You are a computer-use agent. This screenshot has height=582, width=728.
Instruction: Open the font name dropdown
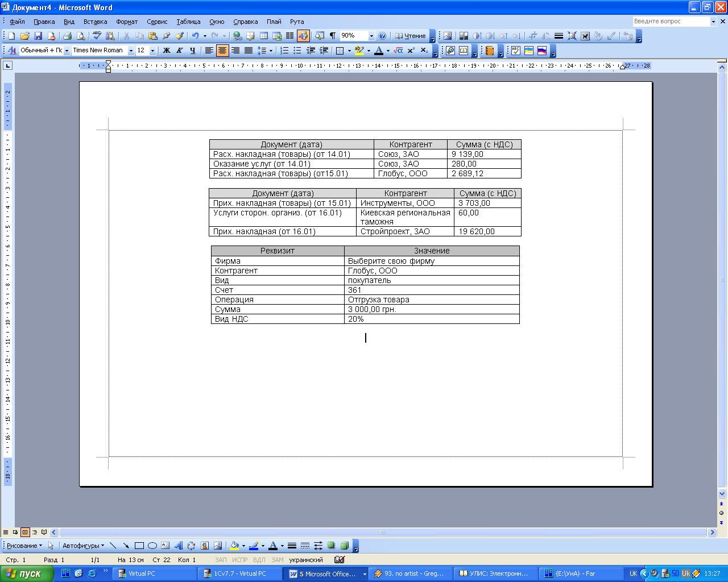click(131, 51)
